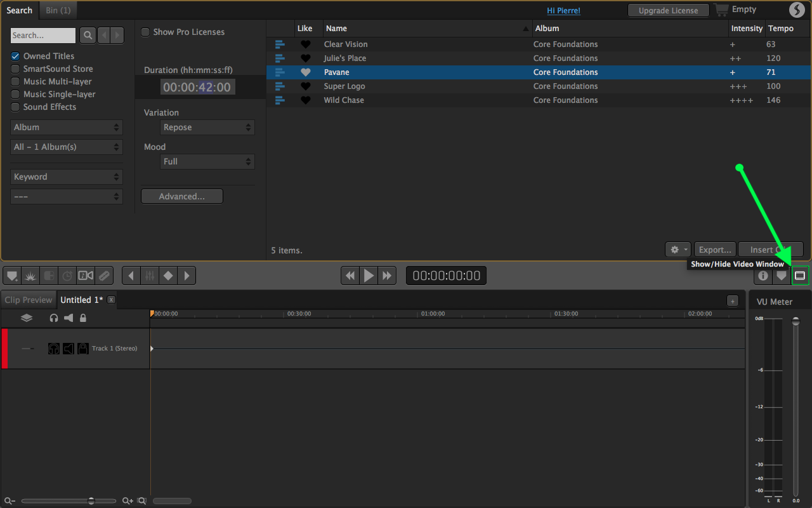Screen dimensions: 812x508
Task: Click the Hi Pierre! link
Action: tap(564, 10)
